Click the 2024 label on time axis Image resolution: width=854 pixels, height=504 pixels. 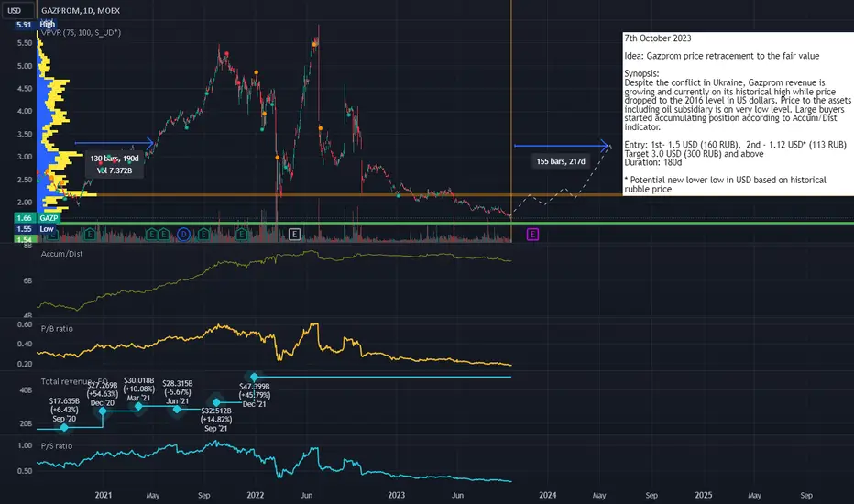point(548,495)
